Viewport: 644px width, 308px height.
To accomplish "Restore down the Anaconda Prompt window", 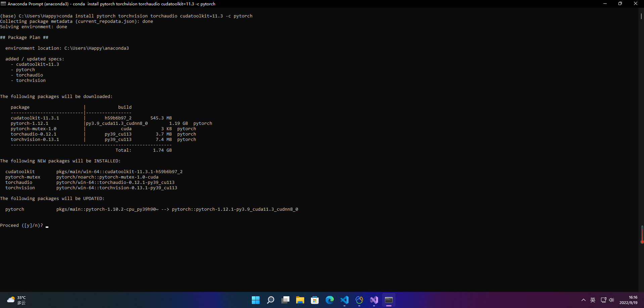I will (620, 4).
